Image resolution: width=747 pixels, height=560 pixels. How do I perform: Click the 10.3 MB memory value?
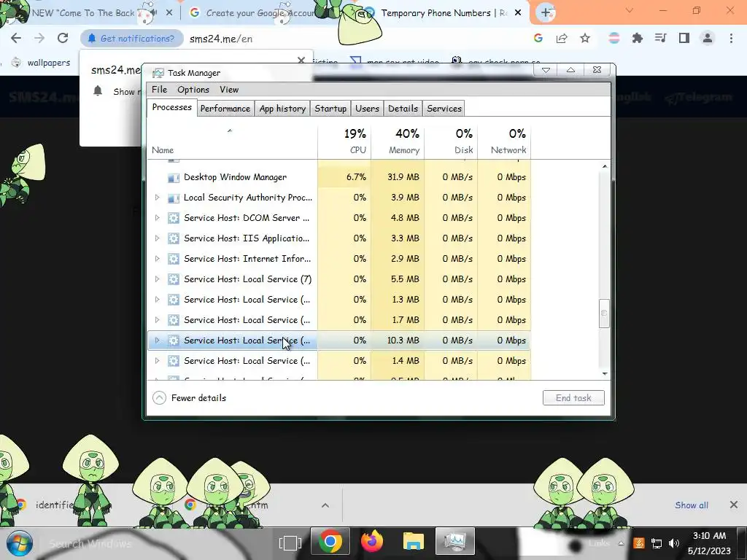click(x=403, y=341)
